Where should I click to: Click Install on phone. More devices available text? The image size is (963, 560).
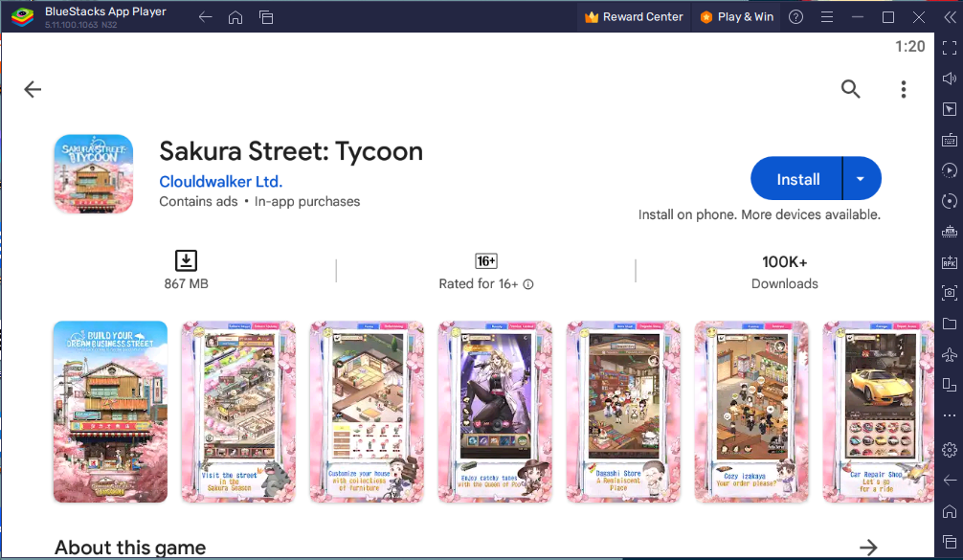pyautogui.click(x=759, y=215)
